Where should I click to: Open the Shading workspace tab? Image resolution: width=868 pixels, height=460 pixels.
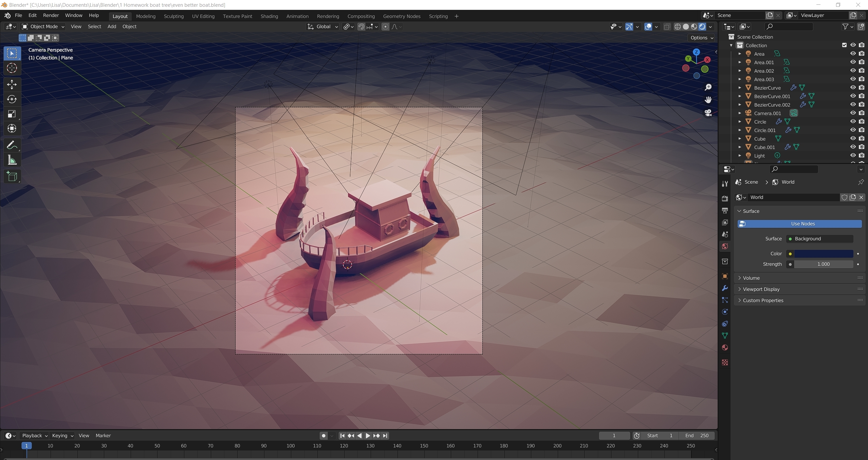pyautogui.click(x=269, y=16)
